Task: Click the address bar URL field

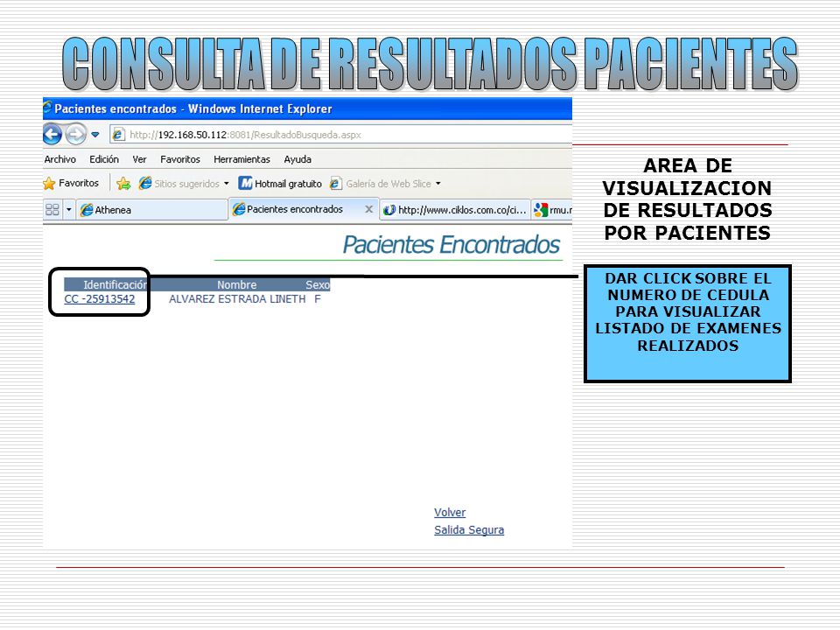Action: pyautogui.click(x=340, y=135)
